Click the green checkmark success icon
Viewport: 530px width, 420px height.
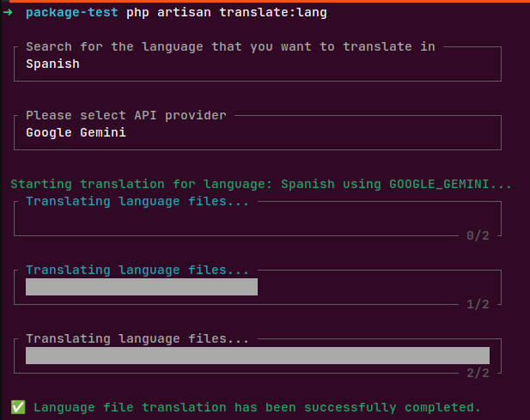(x=17, y=407)
